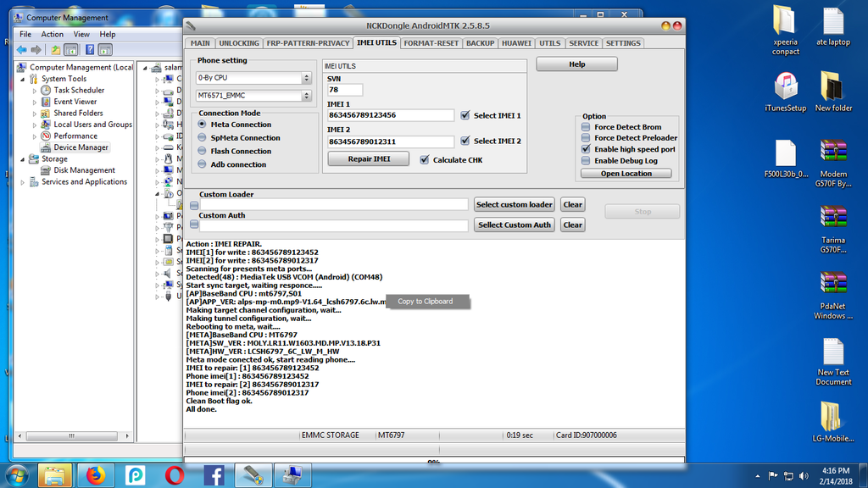Screen dimensions: 868x488
Task: Open the xpeeria conpact desktop folder
Action: 785,30
